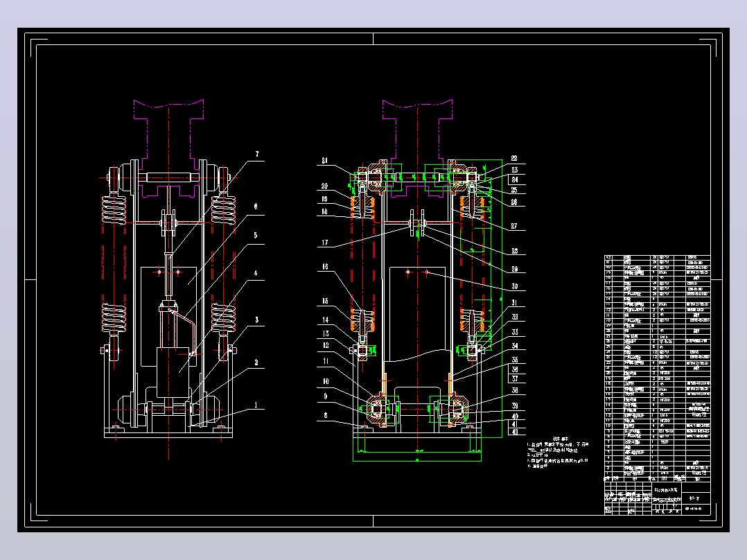
Task: Click part callout number 26
Action: tap(514, 202)
